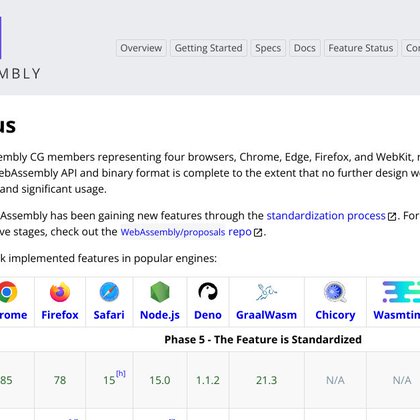This screenshot has width=420, height=420.
Task: Open the Firefox column header link
Action: click(x=60, y=315)
